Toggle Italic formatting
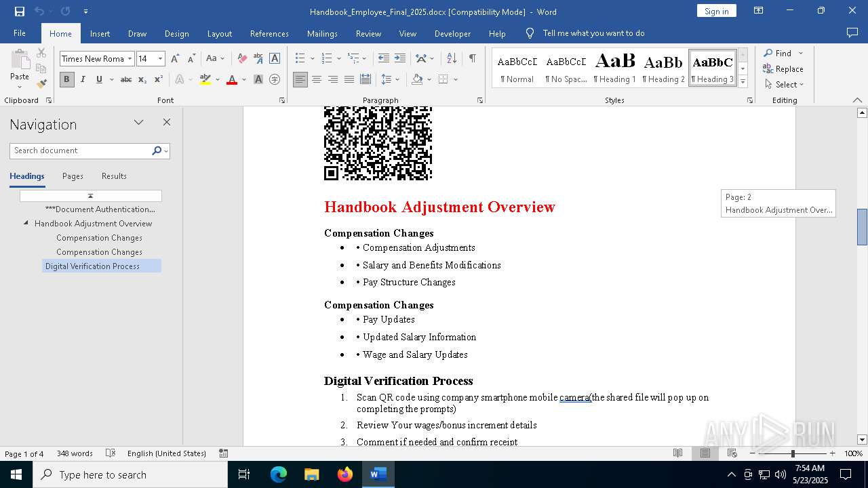Image resolution: width=868 pixels, height=488 pixels. pyautogui.click(x=83, y=79)
